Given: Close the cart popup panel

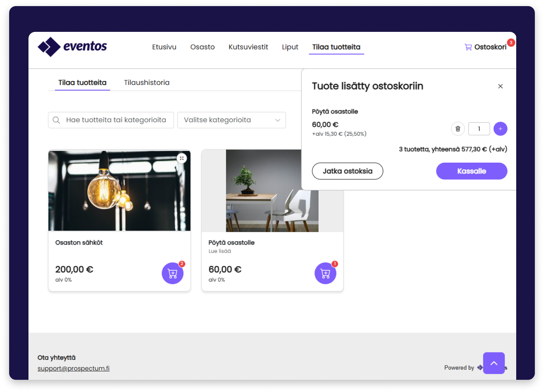Looking at the screenshot, I should point(500,86).
